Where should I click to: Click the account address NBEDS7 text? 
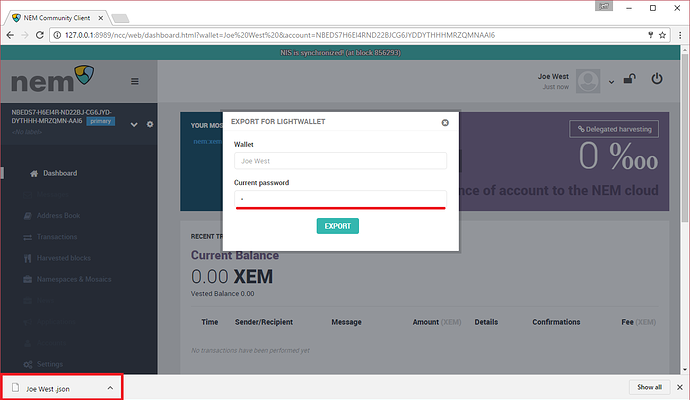pos(62,117)
